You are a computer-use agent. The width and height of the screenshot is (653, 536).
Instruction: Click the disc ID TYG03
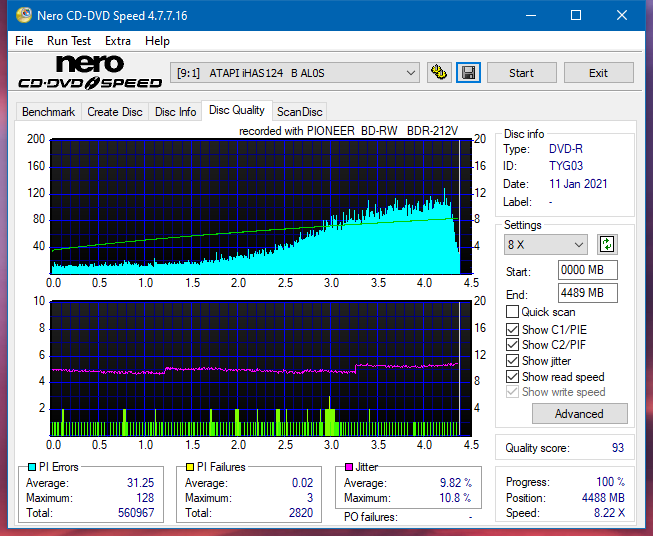[x=566, y=166]
